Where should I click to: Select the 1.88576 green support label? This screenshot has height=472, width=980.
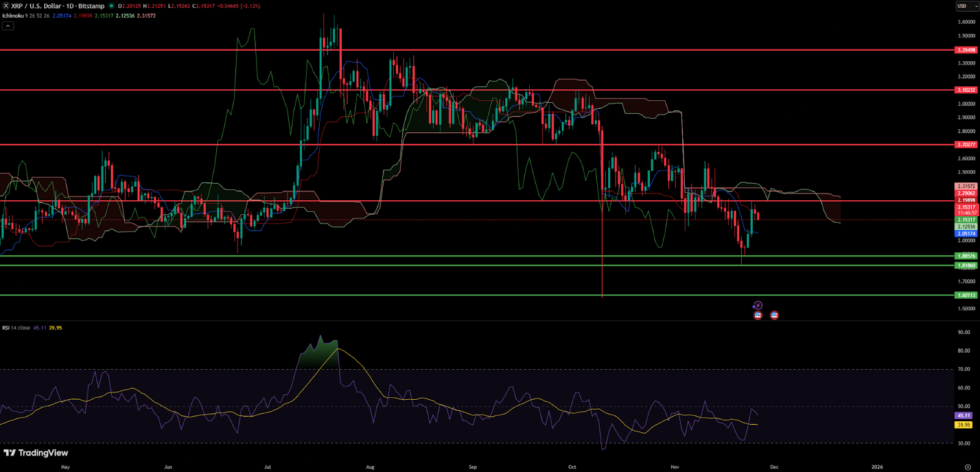click(967, 256)
